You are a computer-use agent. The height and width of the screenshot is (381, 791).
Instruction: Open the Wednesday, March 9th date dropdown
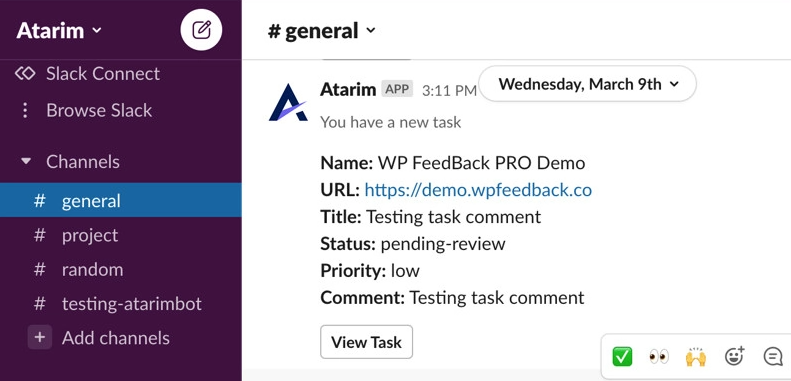point(588,84)
